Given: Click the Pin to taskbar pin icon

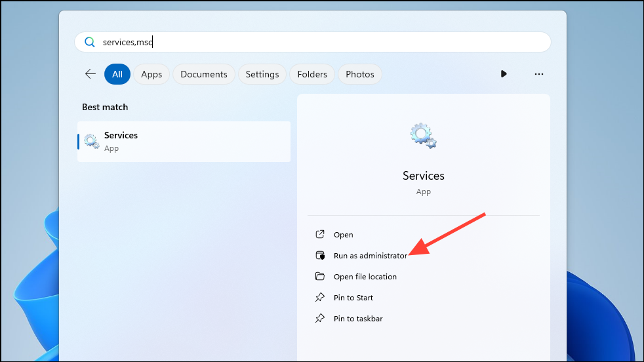Looking at the screenshot, I should point(320,318).
